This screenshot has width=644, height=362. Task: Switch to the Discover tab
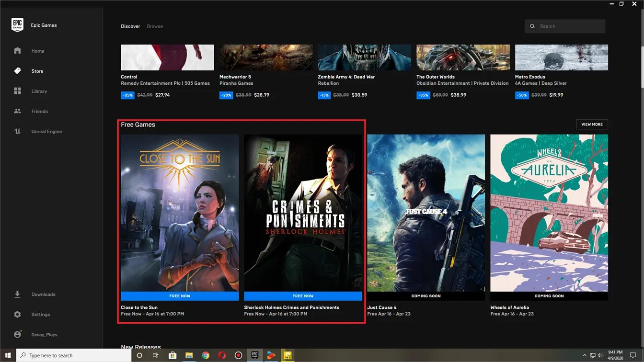pos(130,26)
